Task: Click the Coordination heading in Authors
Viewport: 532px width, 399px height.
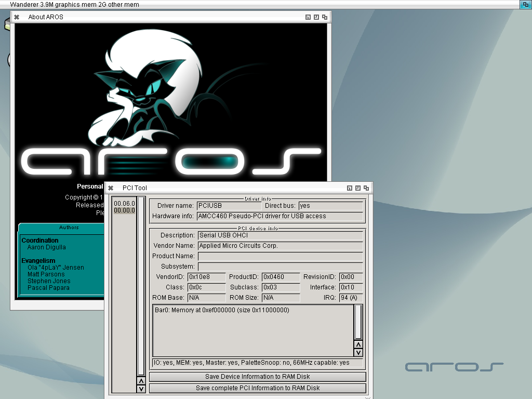Action: tap(40, 241)
